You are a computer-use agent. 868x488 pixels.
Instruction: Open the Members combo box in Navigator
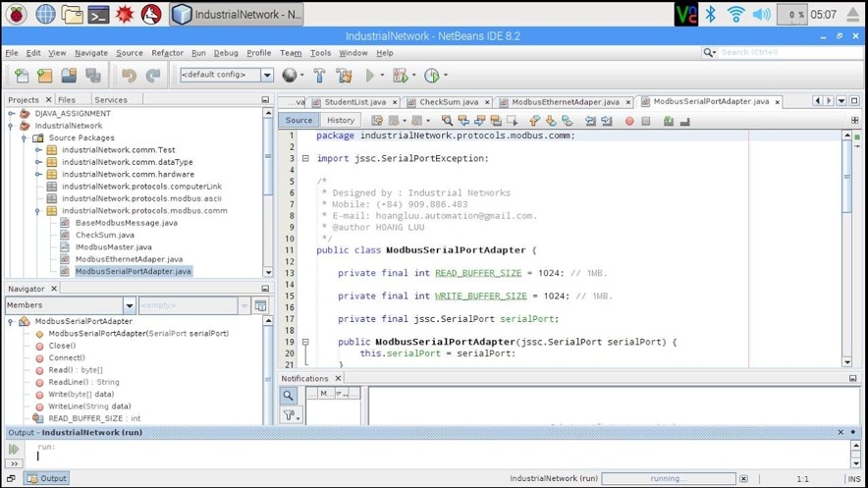(70, 305)
